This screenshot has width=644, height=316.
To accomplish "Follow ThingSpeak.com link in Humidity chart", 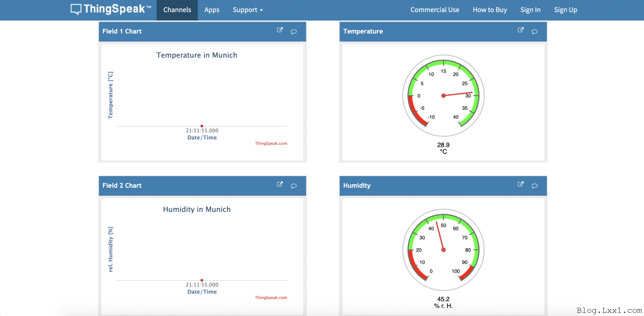I will coord(271,297).
